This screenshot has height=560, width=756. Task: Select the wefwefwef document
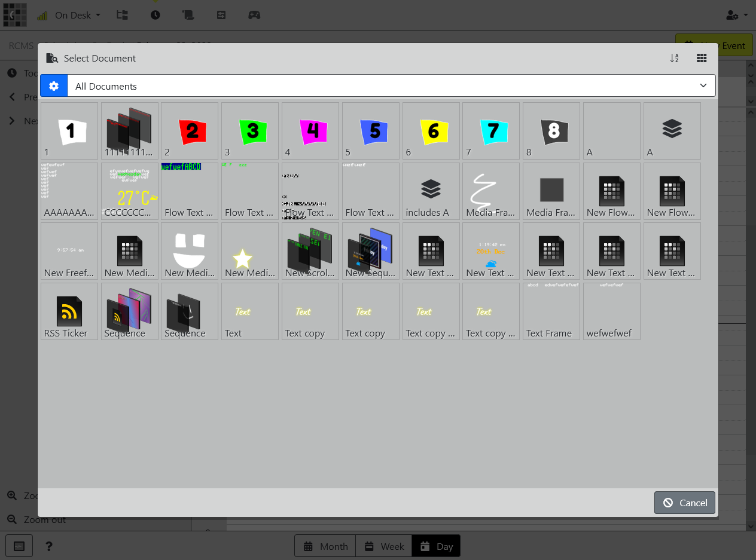coord(612,311)
